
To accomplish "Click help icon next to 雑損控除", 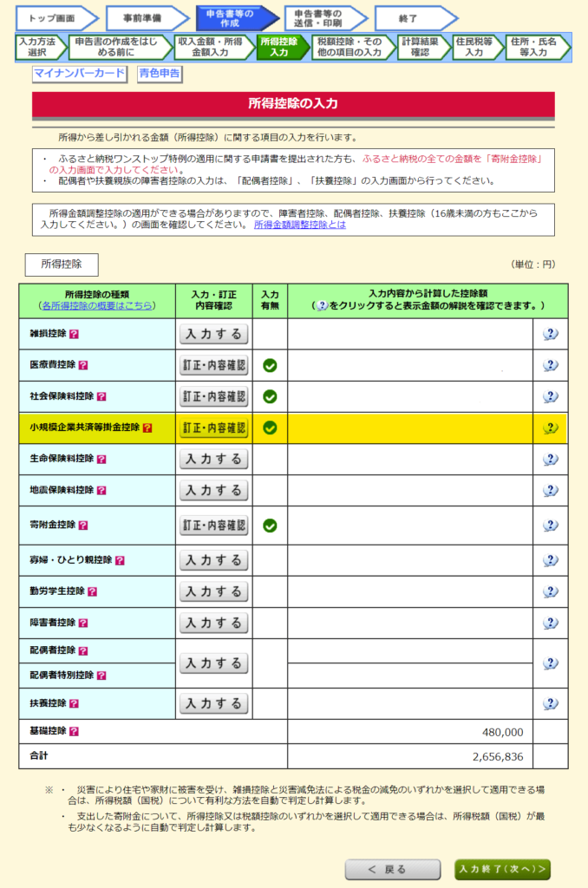I will (x=74, y=334).
